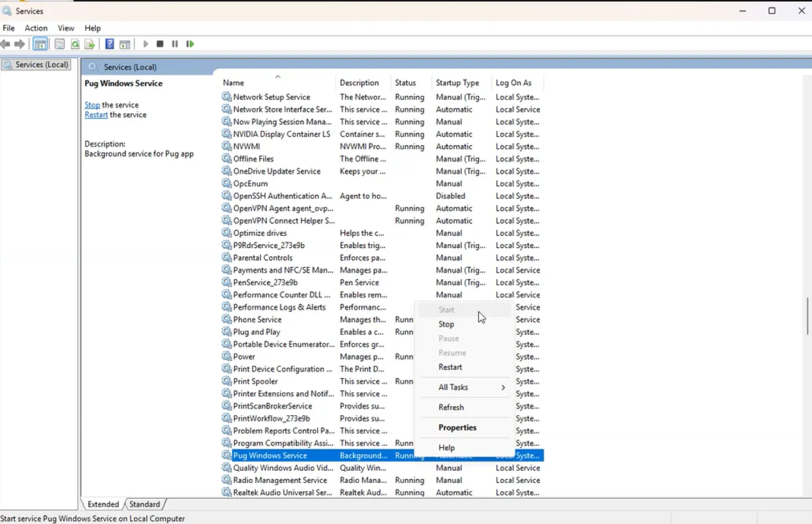The width and height of the screenshot is (812, 524).
Task: Sort the list by the Name column header
Action: [x=277, y=83]
